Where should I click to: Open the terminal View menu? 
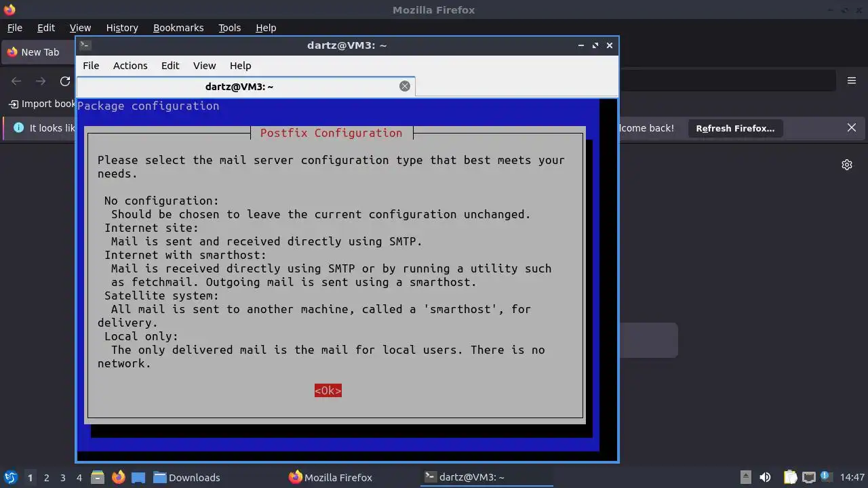click(x=204, y=66)
